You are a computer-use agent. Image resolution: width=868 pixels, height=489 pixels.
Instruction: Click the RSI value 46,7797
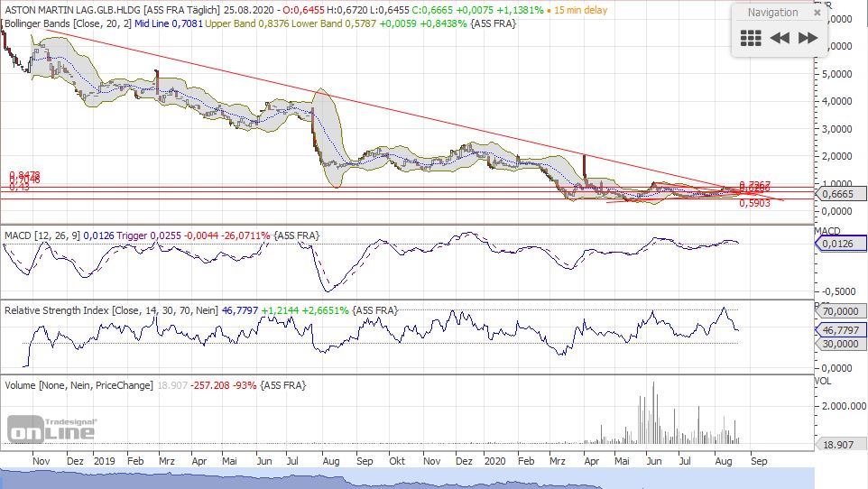pos(240,310)
